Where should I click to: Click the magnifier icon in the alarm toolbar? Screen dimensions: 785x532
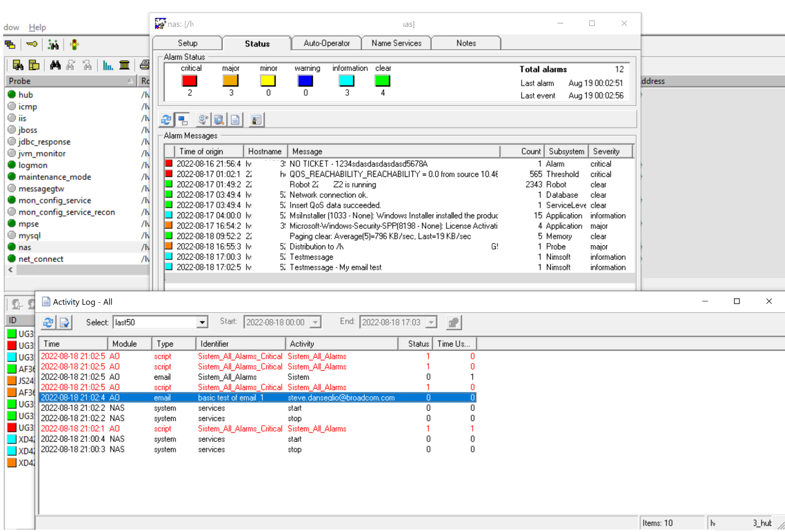pos(219,120)
